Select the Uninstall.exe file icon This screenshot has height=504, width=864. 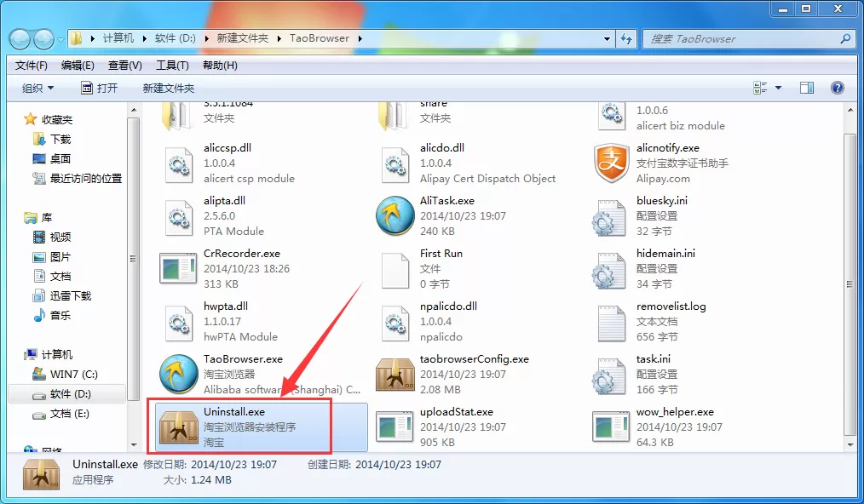coord(179,427)
